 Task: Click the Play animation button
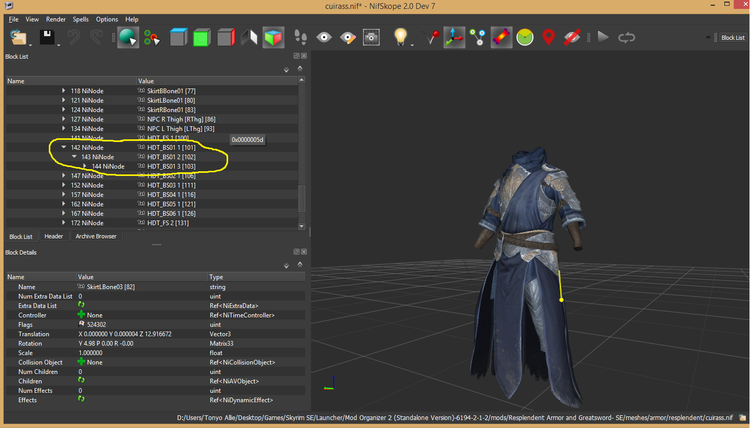tap(603, 37)
